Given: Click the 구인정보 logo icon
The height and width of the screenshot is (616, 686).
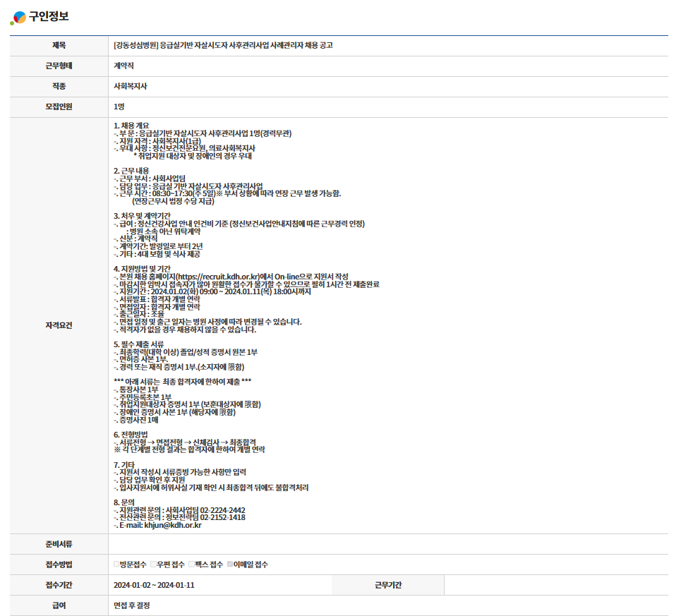Looking at the screenshot, I should click(x=18, y=18).
